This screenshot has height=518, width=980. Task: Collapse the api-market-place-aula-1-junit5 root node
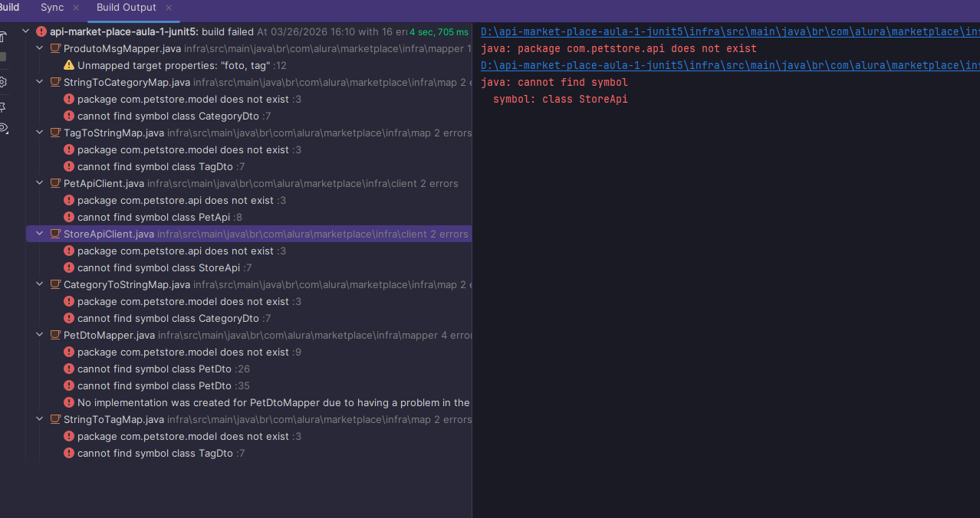pyautogui.click(x=26, y=31)
